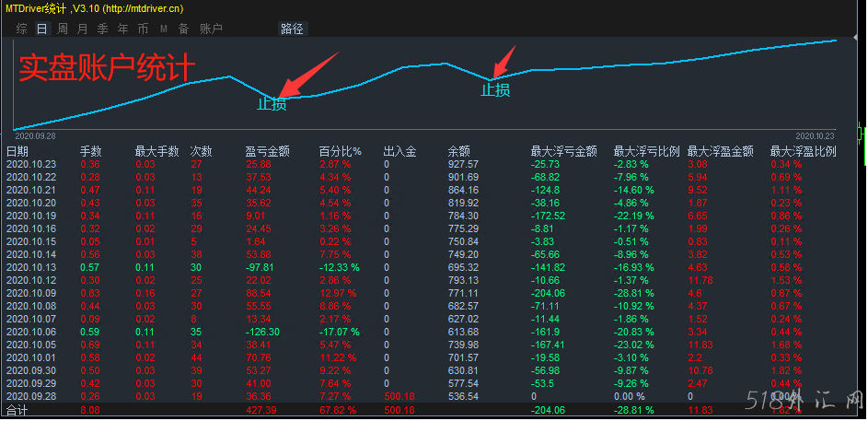Select the 2020.10.13 date row
The image size is (868, 421).
32,267
